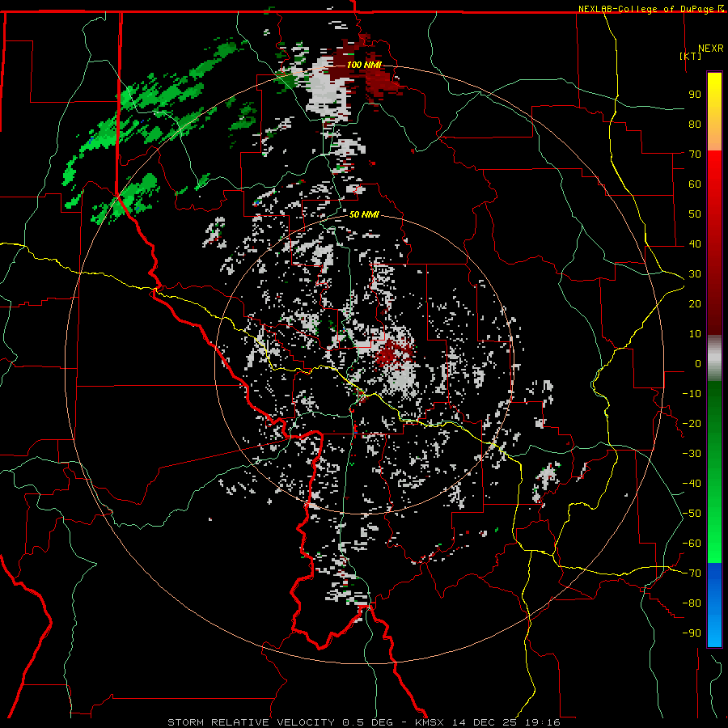Click the -20 value on velocity scale
The width and height of the screenshot is (728, 728).
click(692, 423)
